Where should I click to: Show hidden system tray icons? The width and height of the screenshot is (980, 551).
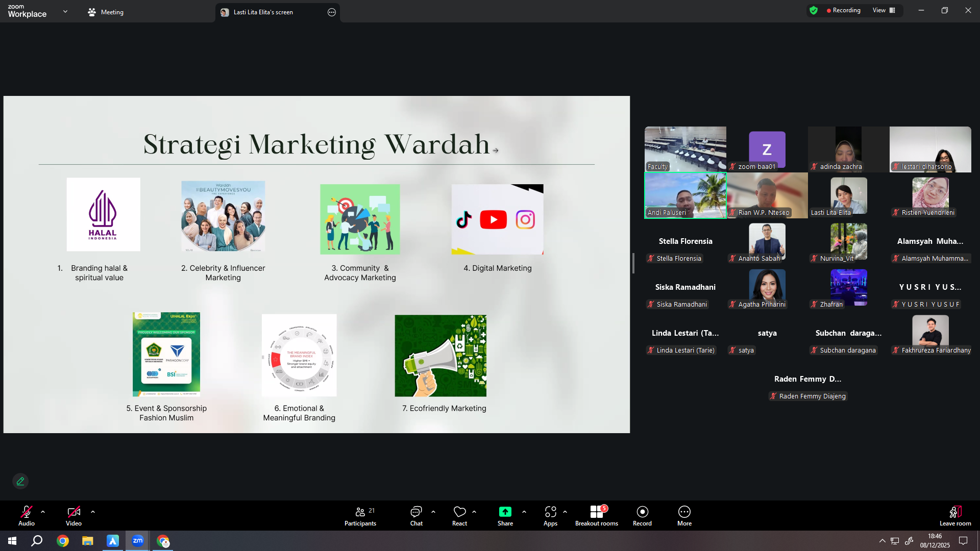coord(882,541)
